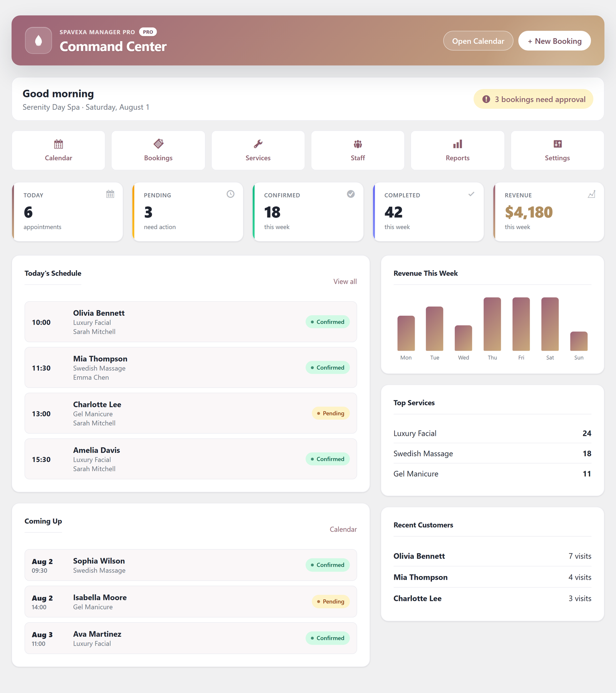This screenshot has height=693, width=616.
Task: Open Services wrench icon
Action: 258,144
